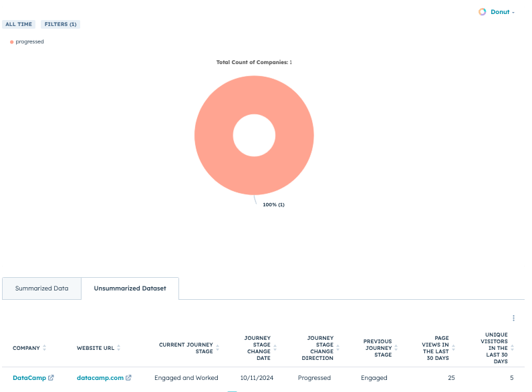Open the DataCamp company record link
This screenshot has height=392, width=532.
(x=29, y=378)
